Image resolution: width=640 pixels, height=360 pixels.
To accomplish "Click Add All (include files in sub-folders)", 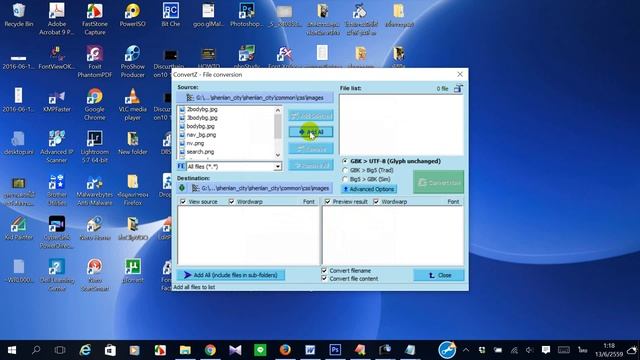I will (231, 275).
